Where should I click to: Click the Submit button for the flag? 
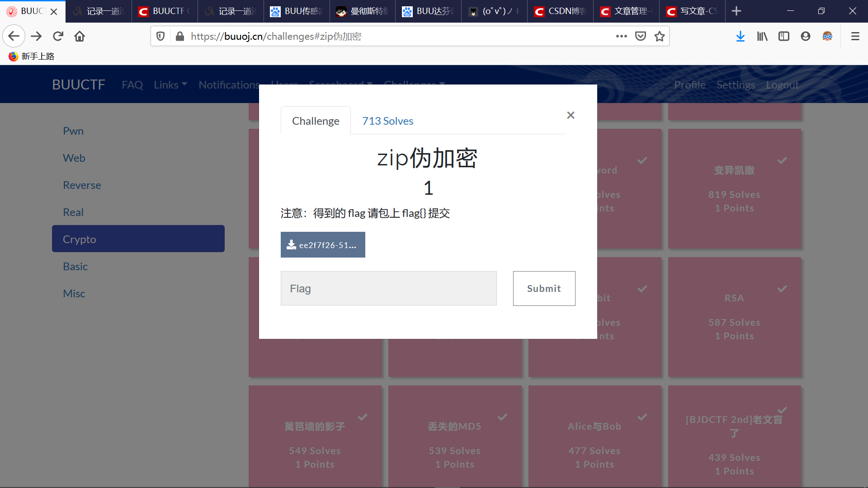(543, 288)
